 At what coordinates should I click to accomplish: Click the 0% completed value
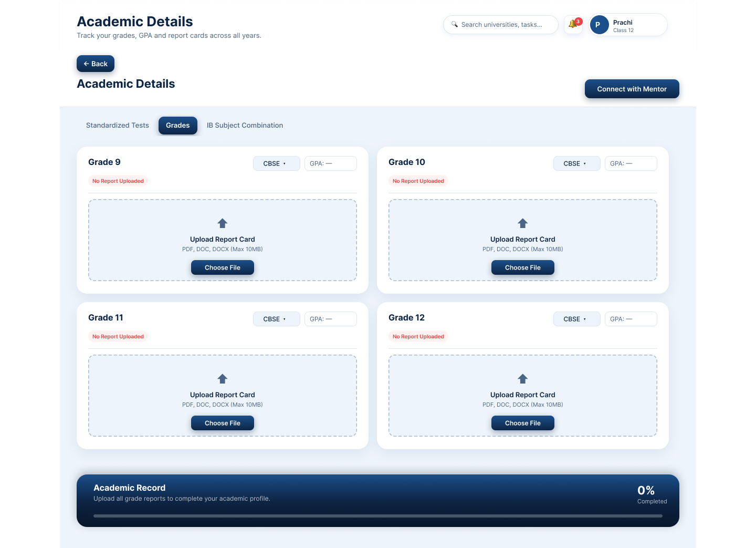(x=646, y=490)
